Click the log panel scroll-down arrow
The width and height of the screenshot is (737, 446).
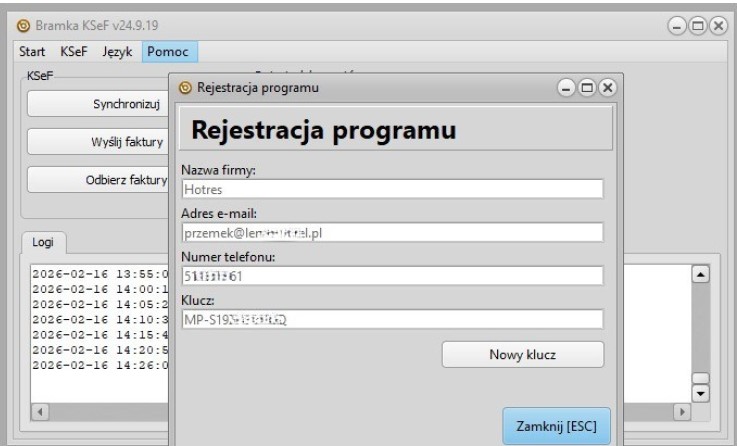(x=700, y=392)
